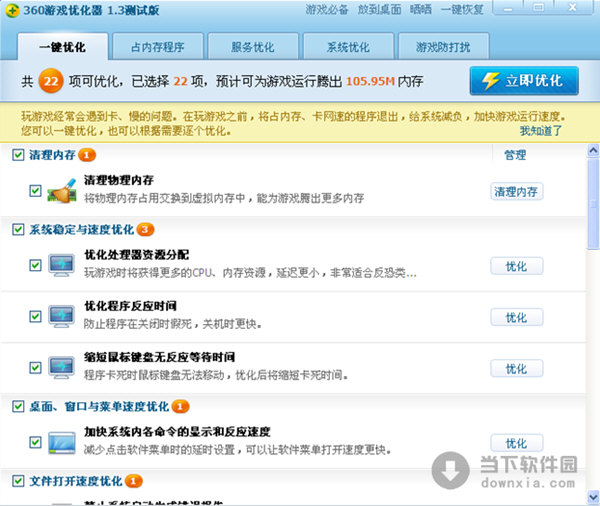Click the monitor icon beside 缩短鼠标键盘无反应等待时间
Image resolution: width=600 pixels, height=506 pixels.
click(62, 367)
